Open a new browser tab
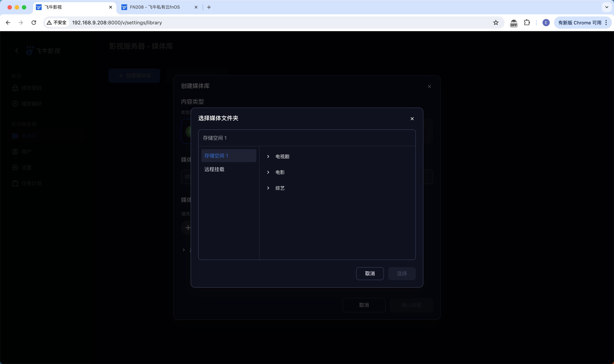Viewport: 614px width, 364px height. pos(209,7)
